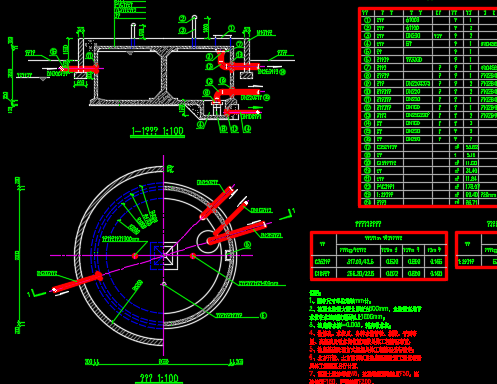Viewport: 497px width, 384px height.
Task: Click the first green note line ending in mm
Action: coord(340,301)
